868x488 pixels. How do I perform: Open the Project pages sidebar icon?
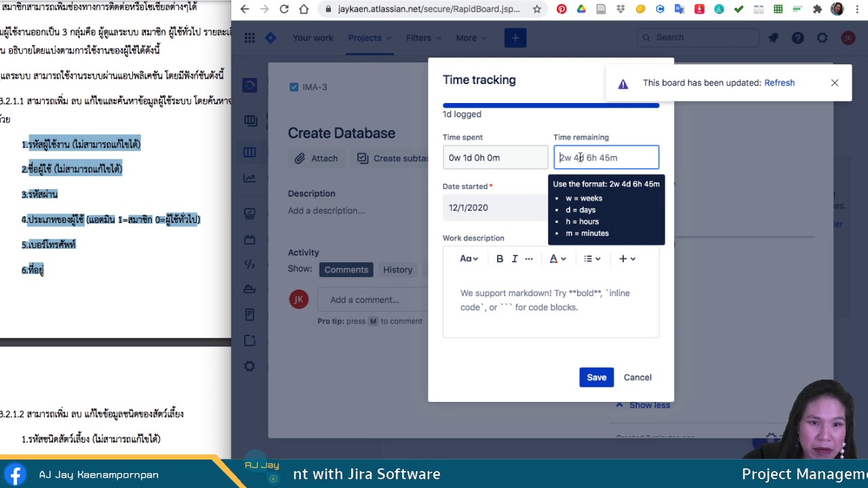tap(250, 314)
